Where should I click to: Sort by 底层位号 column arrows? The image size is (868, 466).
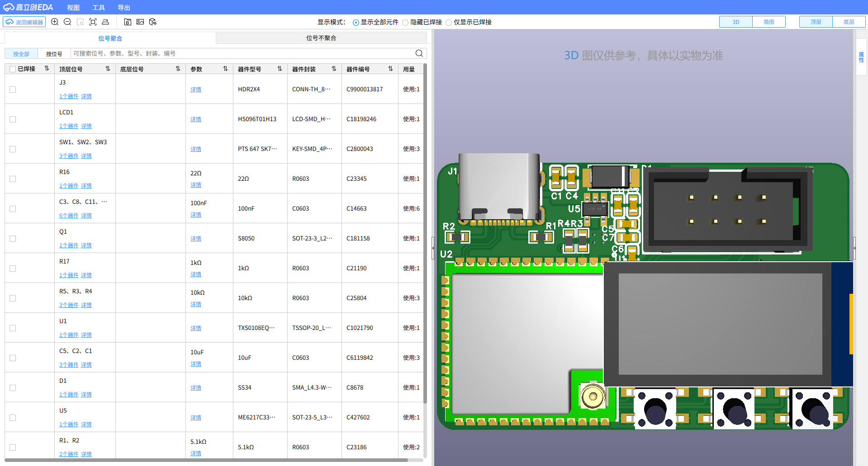(178, 69)
